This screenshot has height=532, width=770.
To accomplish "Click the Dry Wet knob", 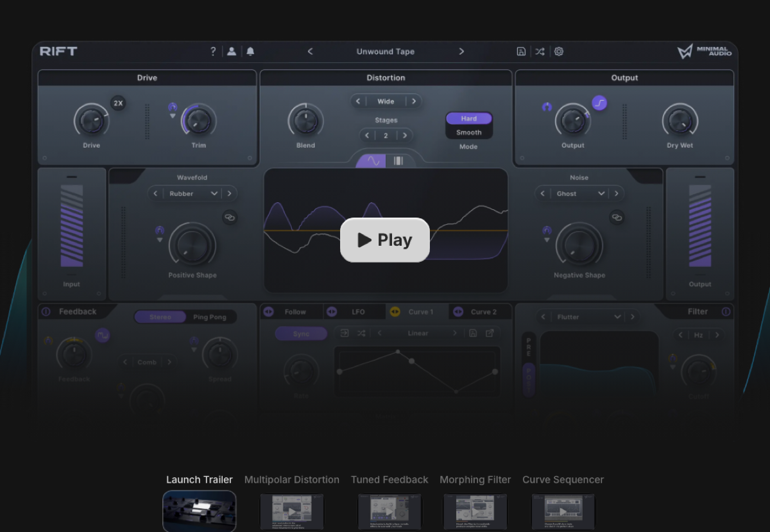I will [x=680, y=120].
